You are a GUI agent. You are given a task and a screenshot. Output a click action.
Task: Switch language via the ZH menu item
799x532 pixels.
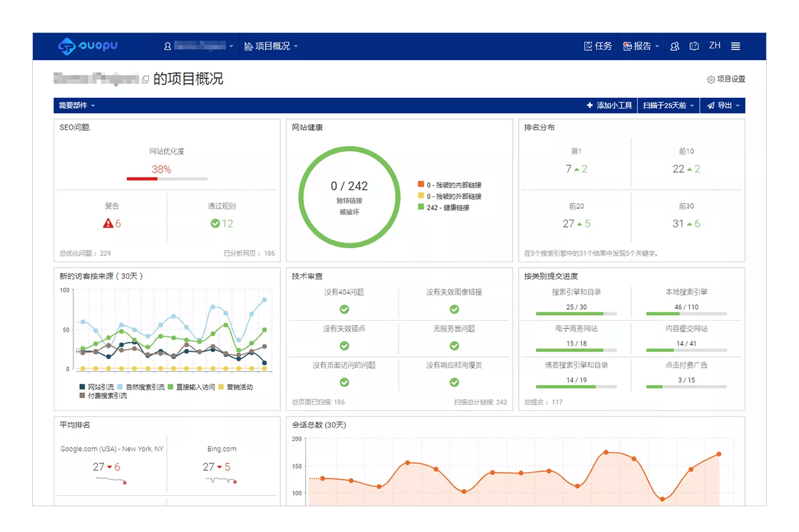click(x=714, y=46)
